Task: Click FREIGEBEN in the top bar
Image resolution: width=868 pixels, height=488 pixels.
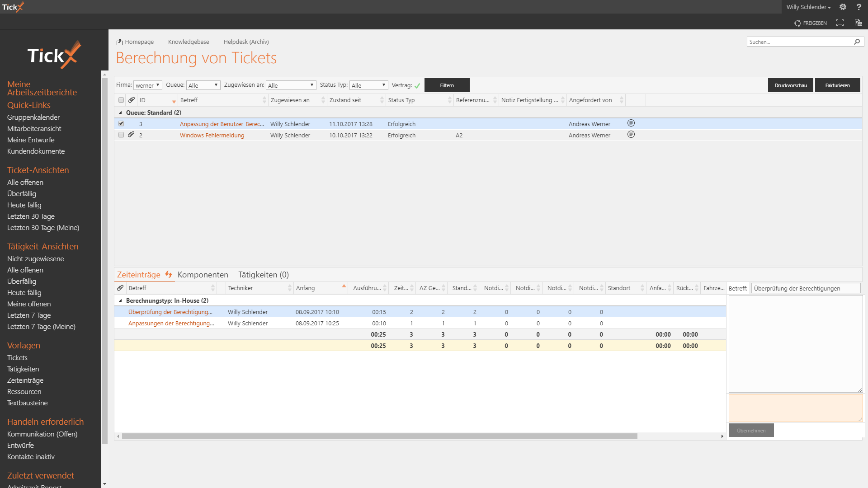Action: tap(815, 23)
